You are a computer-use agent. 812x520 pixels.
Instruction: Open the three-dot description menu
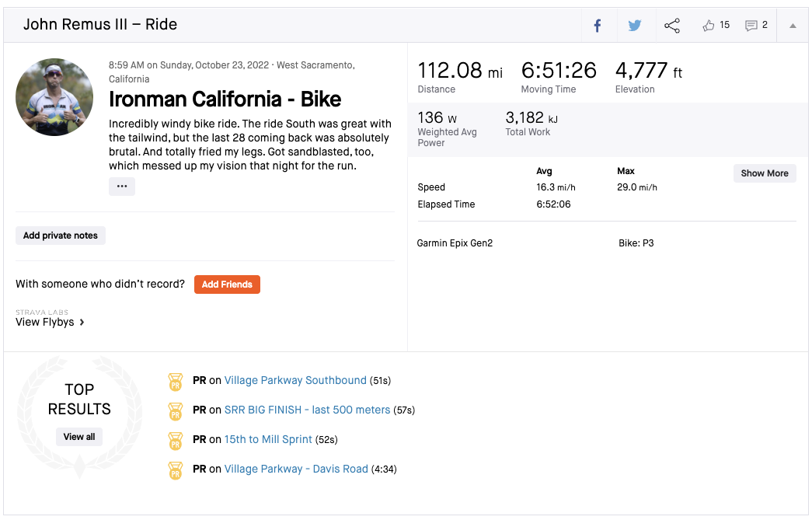[x=122, y=187]
